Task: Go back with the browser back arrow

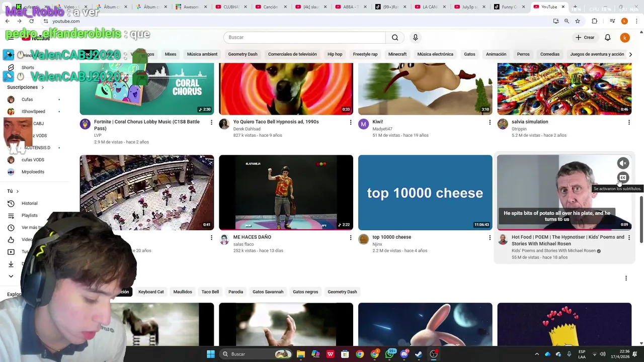Action: coord(7,21)
